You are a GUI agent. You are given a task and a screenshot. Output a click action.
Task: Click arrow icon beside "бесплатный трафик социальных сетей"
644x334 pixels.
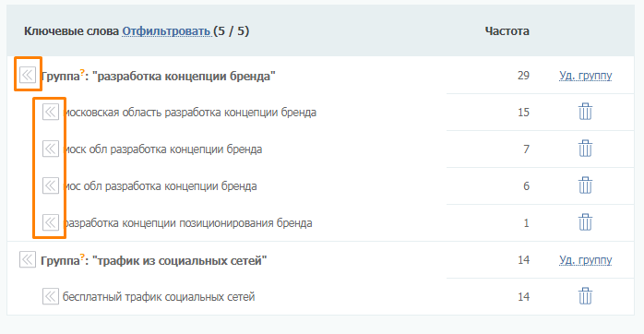pos(51,296)
